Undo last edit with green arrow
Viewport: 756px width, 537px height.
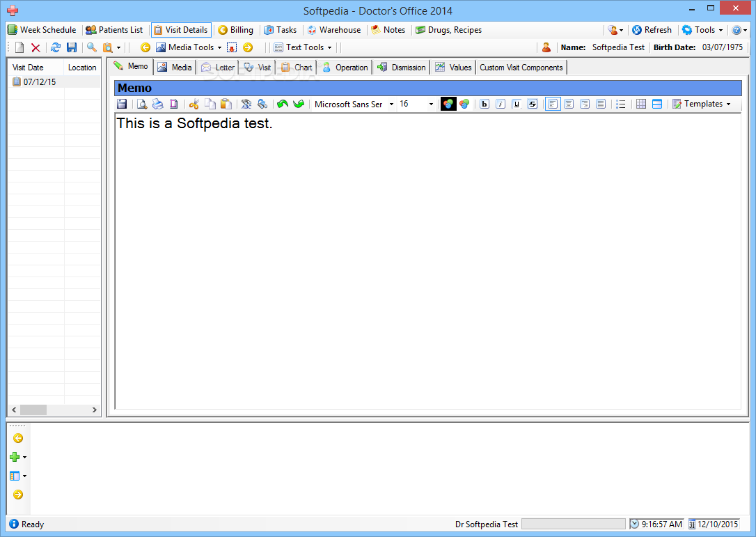[x=283, y=104]
